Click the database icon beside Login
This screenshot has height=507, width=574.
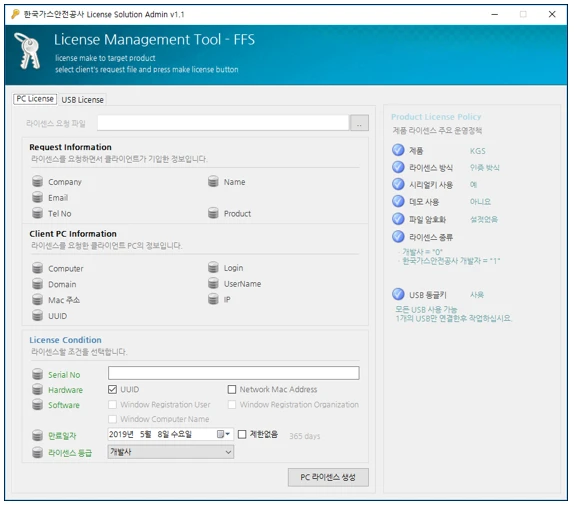pyautogui.click(x=213, y=267)
